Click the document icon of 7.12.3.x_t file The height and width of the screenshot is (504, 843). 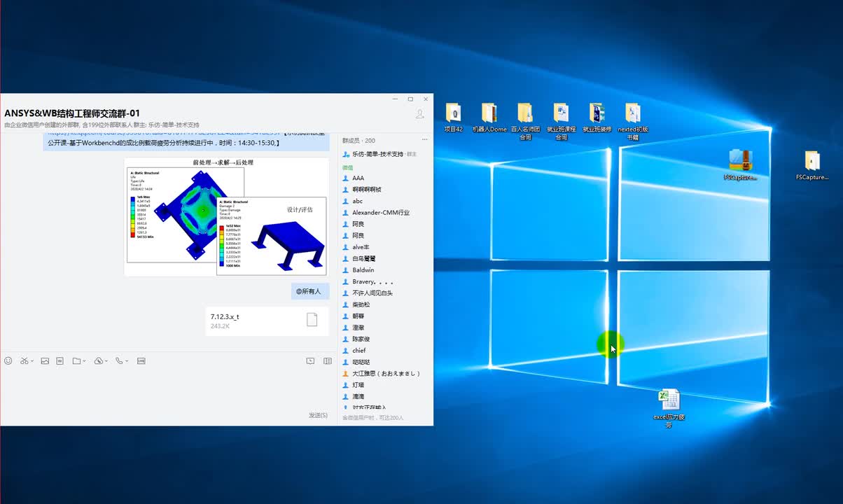(312, 320)
